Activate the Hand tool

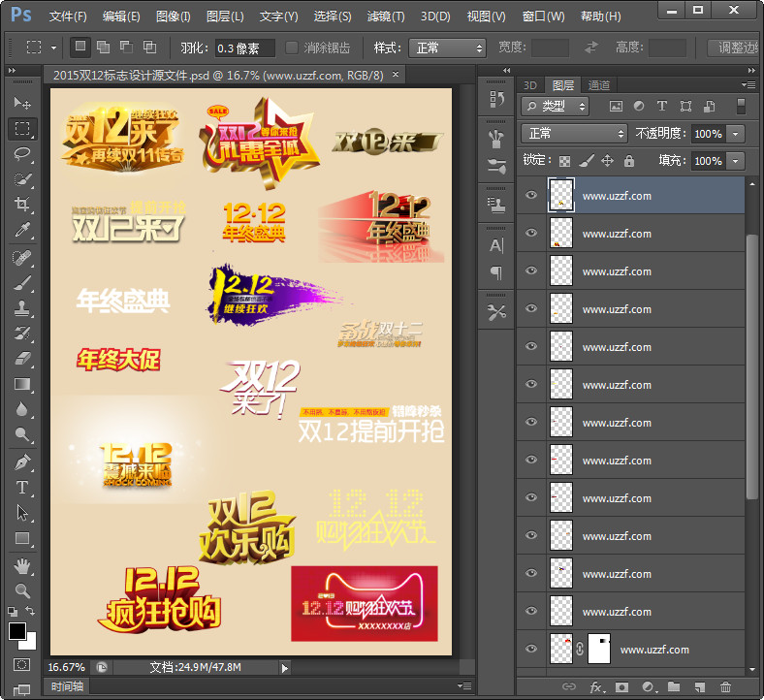[x=22, y=565]
